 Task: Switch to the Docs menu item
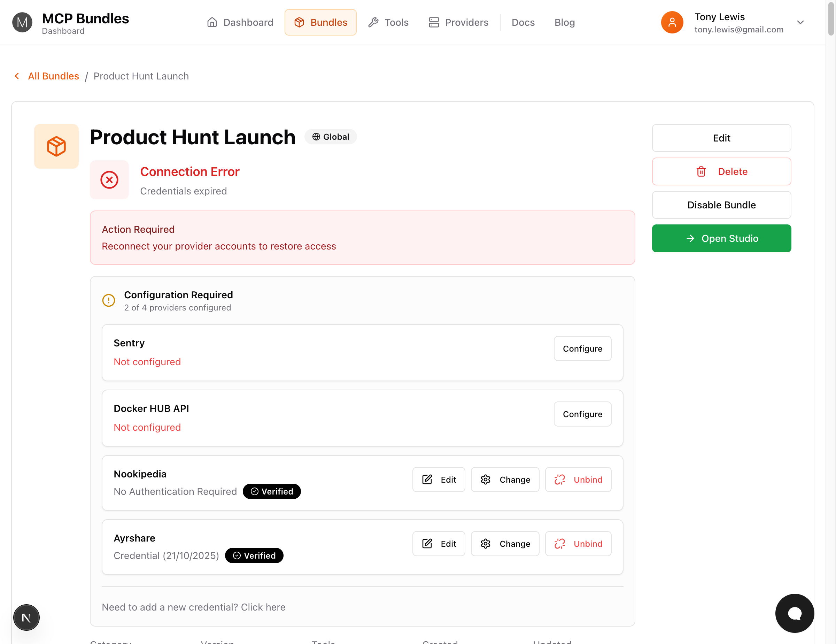coord(523,22)
